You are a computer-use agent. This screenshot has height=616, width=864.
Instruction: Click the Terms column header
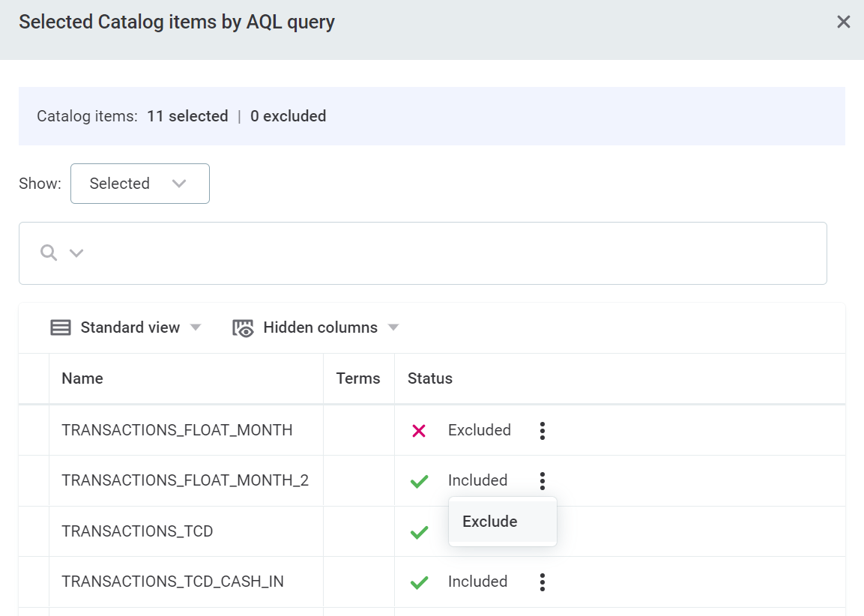coord(358,378)
